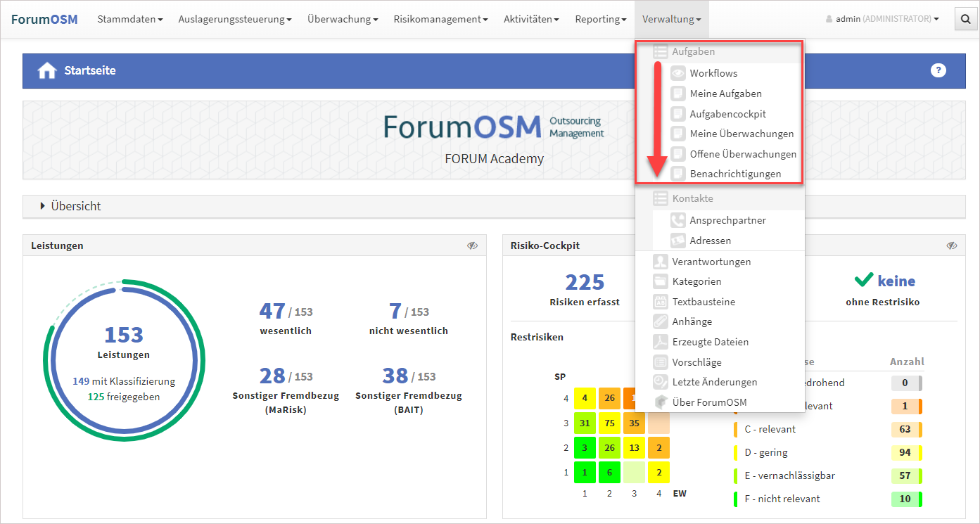Toggle Risiko-Cockpit panel visibility eye icon
The image size is (980, 524).
pyautogui.click(x=951, y=245)
